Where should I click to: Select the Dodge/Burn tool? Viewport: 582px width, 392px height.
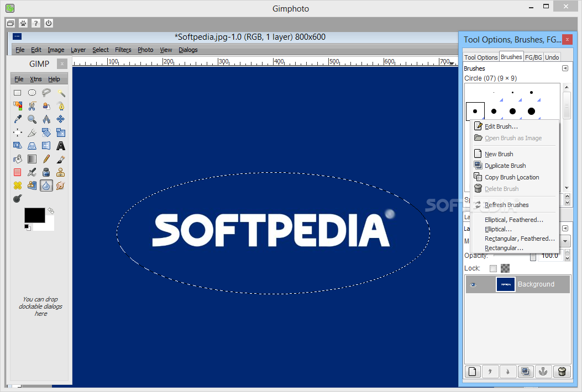18,199
